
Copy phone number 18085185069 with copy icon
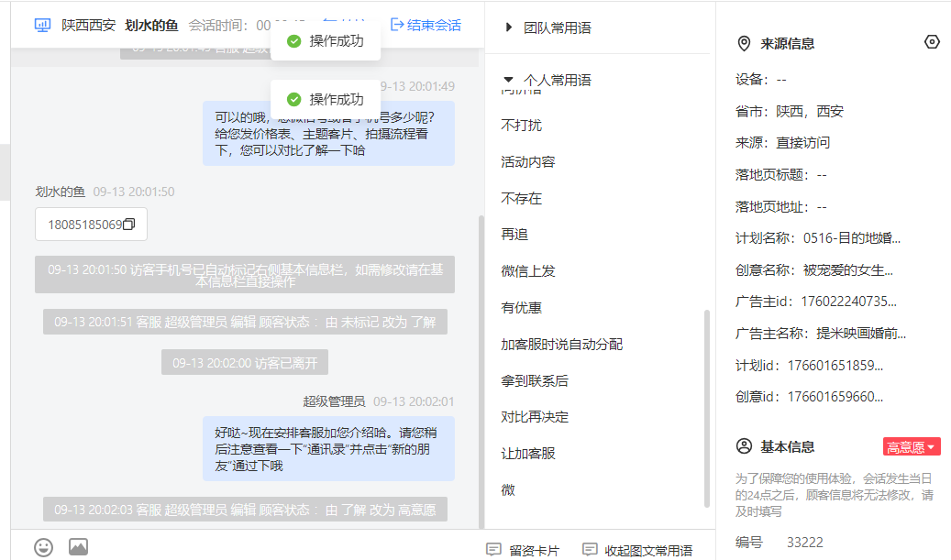pos(129,225)
